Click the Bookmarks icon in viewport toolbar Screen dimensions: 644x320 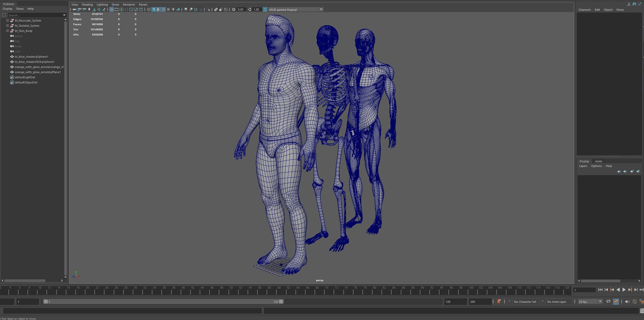coord(89,9)
